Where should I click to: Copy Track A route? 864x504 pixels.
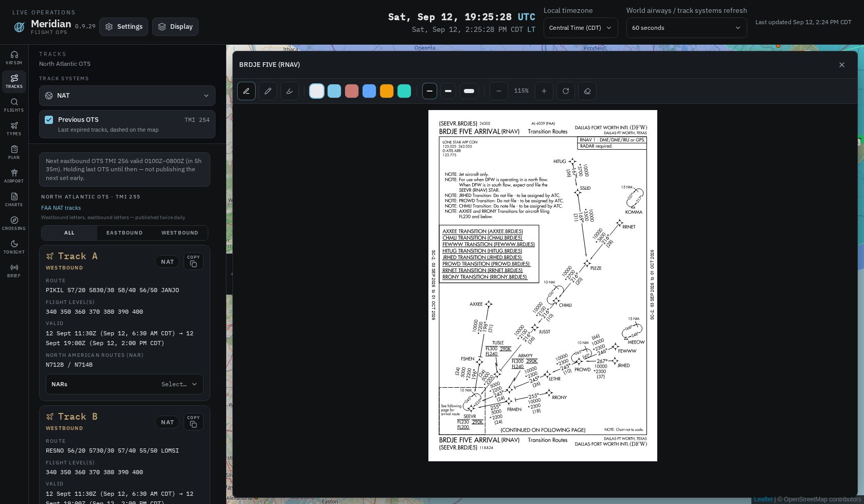193,261
